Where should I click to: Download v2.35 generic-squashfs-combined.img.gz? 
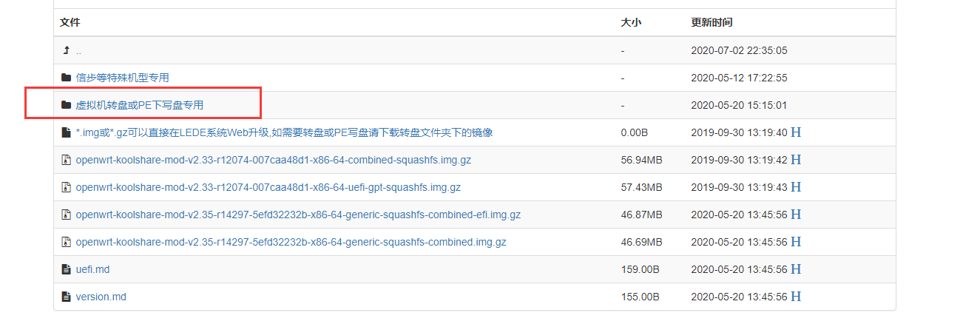pos(291,242)
